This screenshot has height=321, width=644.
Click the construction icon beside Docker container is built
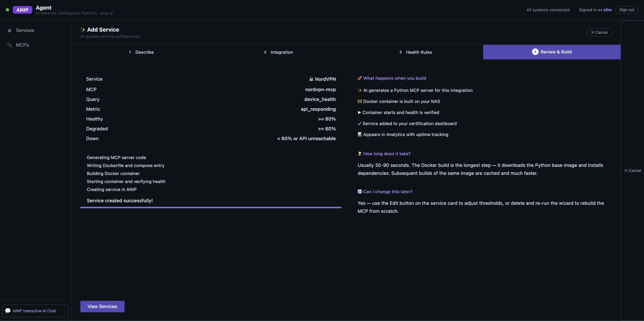pos(360,101)
